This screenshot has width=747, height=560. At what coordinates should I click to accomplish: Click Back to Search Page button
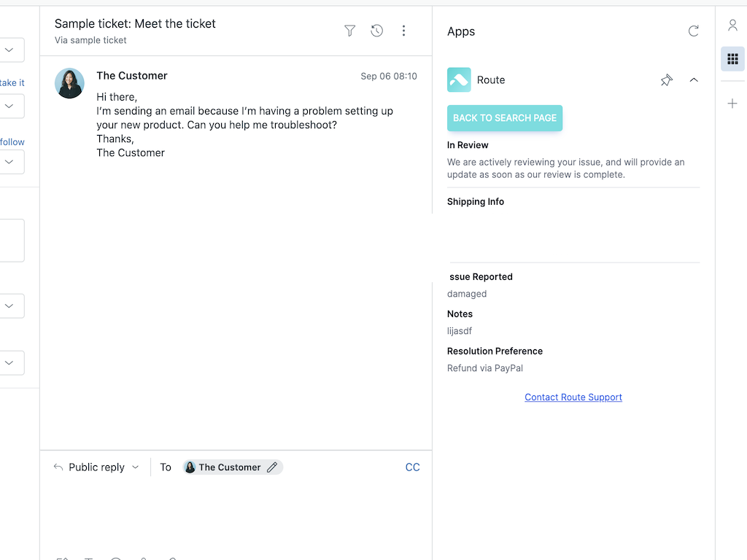click(x=505, y=118)
